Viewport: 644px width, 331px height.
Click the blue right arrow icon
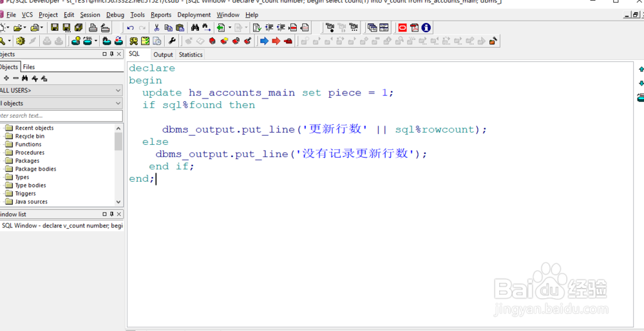264,41
